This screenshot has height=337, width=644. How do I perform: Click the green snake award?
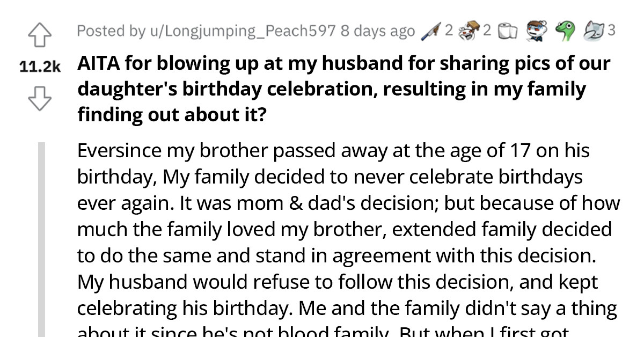[x=564, y=31]
